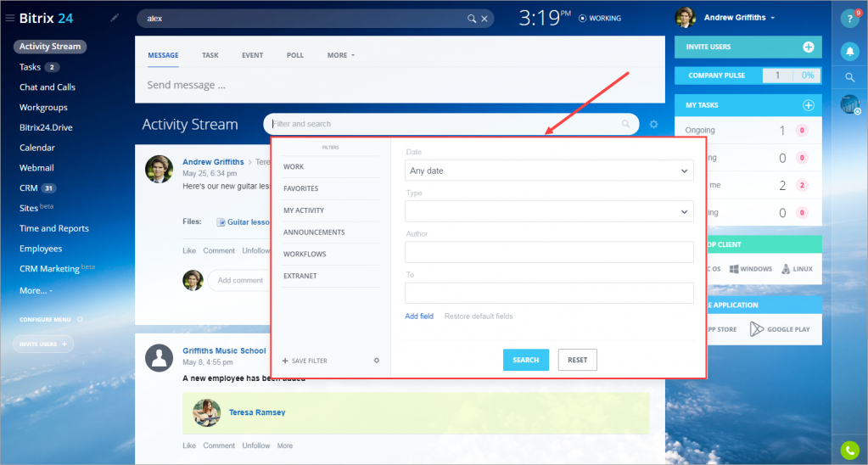Click the Add comment field
This screenshot has width=868, height=465.
[240, 281]
